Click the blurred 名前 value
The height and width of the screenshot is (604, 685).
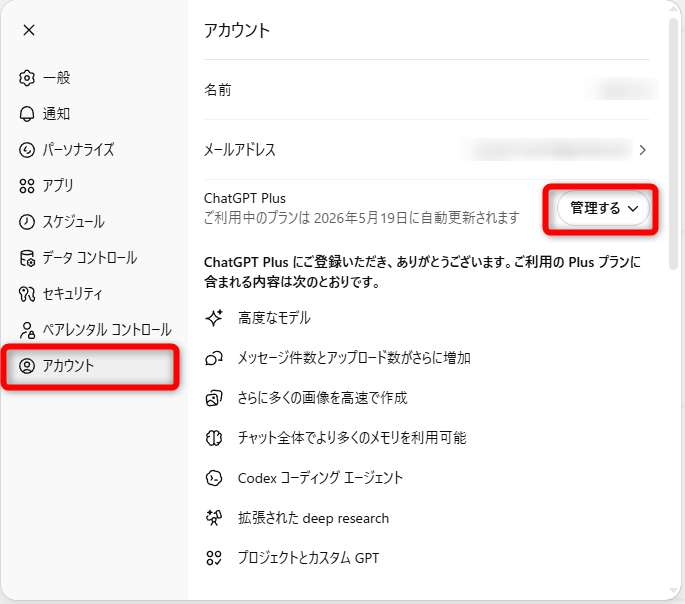click(623, 90)
